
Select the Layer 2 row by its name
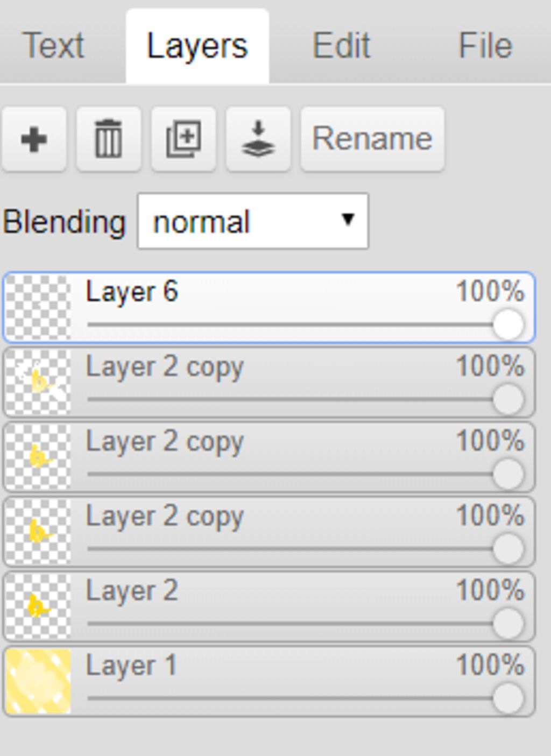point(132,590)
